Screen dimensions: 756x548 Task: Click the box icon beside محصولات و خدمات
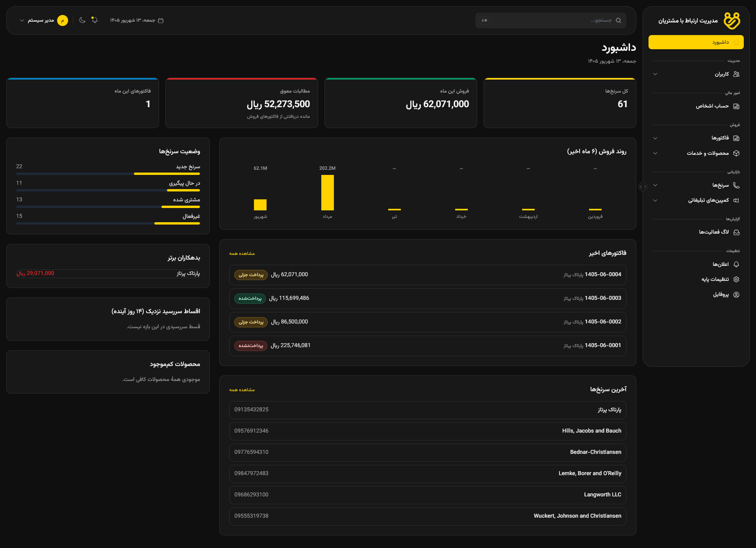[x=736, y=153]
